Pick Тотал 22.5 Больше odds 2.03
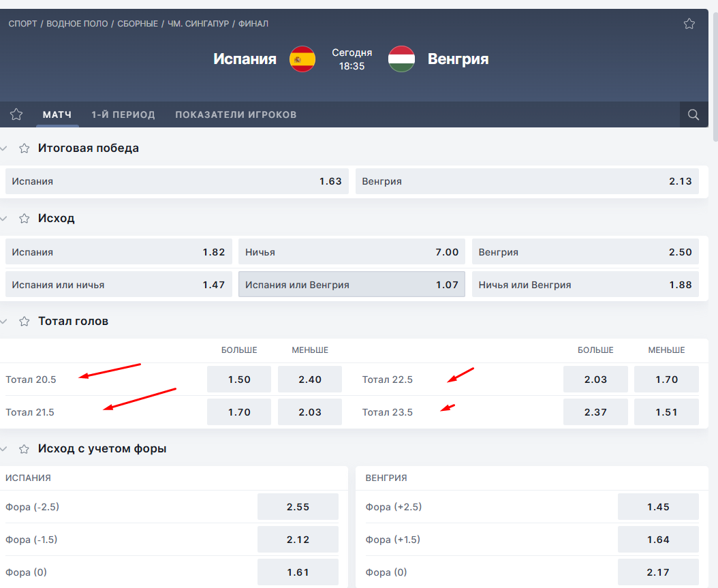This screenshot has height=588, width=718. (595, 380)
